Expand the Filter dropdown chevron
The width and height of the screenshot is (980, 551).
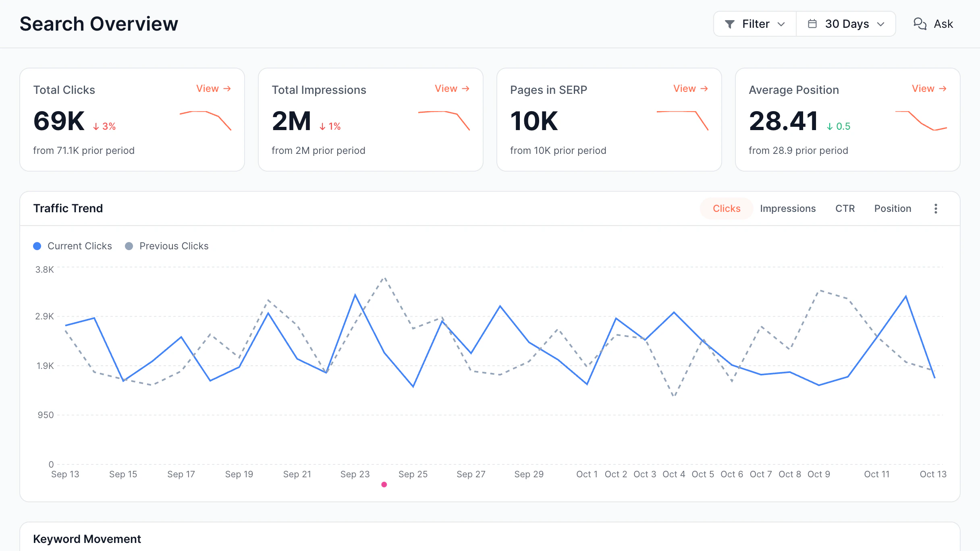[781, 24]
